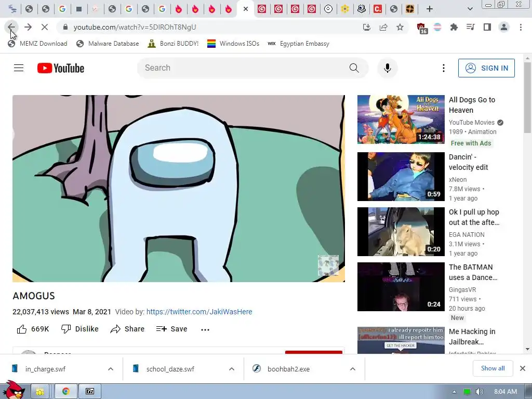Open the extensions puzzle piece menu
The height and width of the screenshot is (399, 532).
coord(454,27)
